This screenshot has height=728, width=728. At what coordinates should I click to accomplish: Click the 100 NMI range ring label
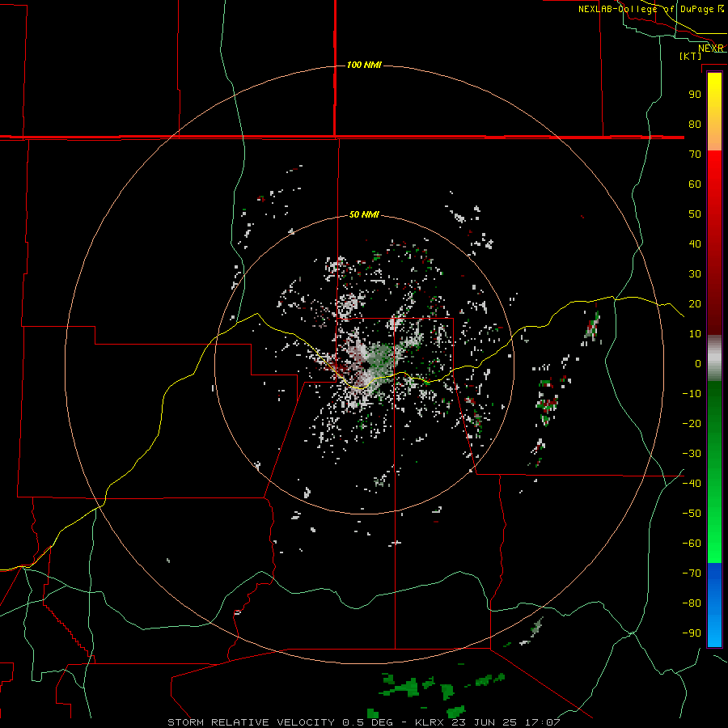[x=364, y=65]
